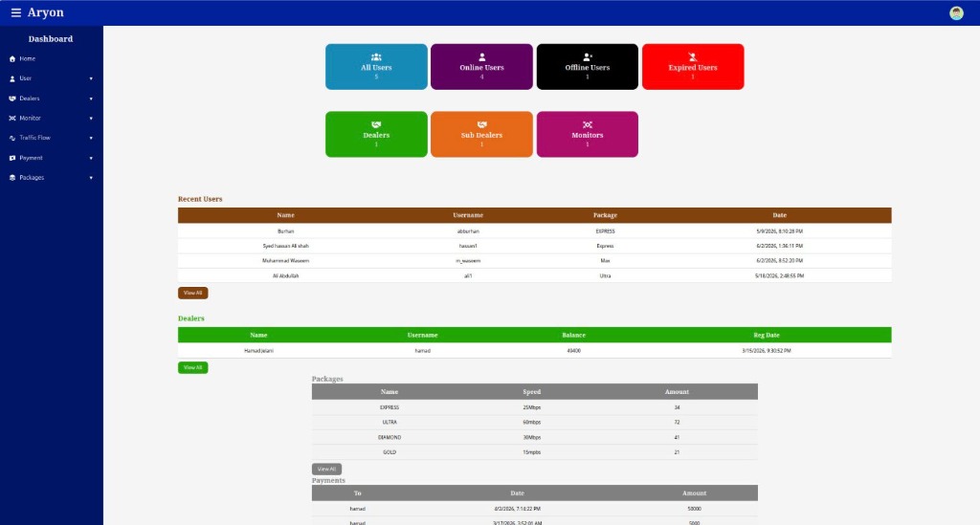Click the Speed column header

(x=532, y=392)
